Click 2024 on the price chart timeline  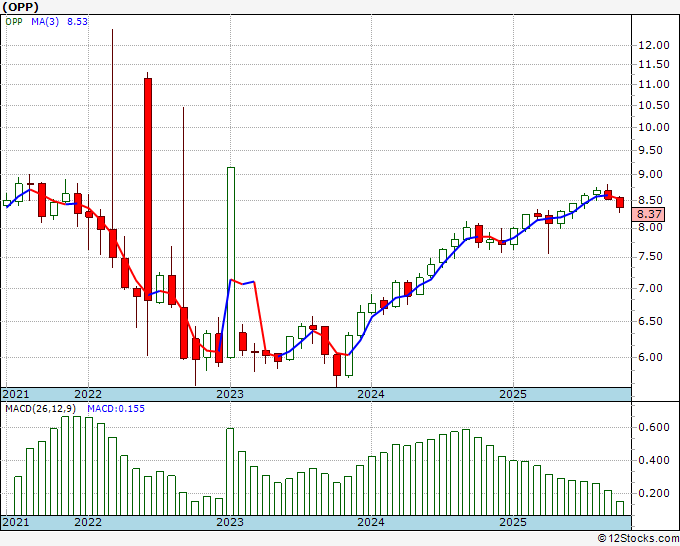371,394
